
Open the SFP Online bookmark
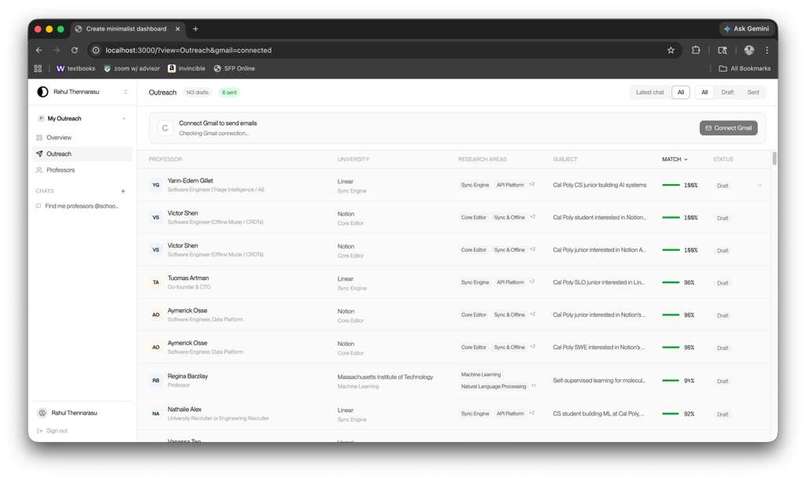(234, 68)
